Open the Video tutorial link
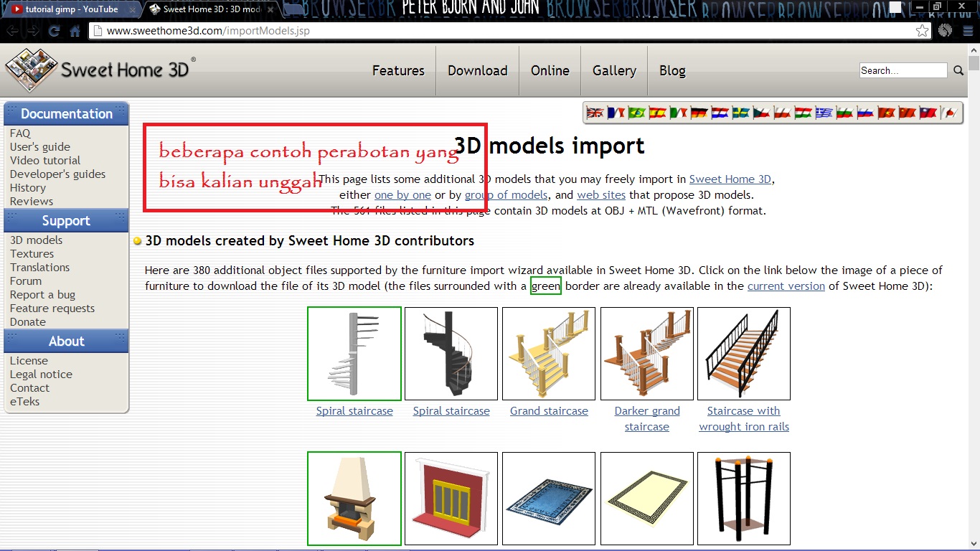980x551 pixels. 45,160
